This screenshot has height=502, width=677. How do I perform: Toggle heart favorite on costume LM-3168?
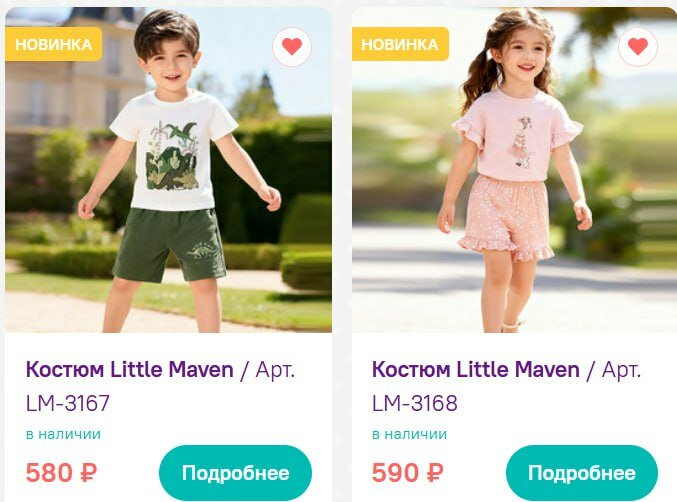click(x=638, y=46)
